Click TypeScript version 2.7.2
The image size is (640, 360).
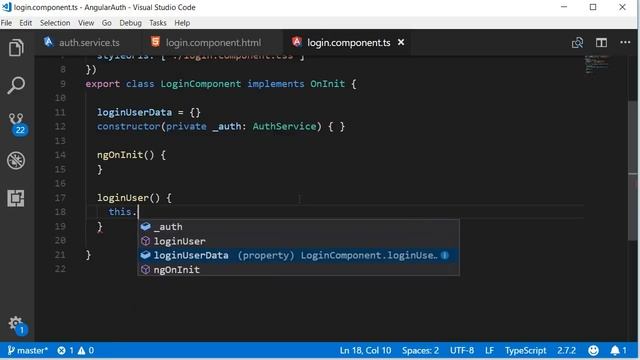567,350
